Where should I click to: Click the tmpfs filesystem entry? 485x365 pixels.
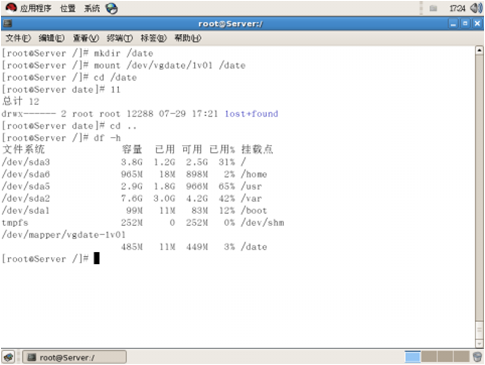15,223
